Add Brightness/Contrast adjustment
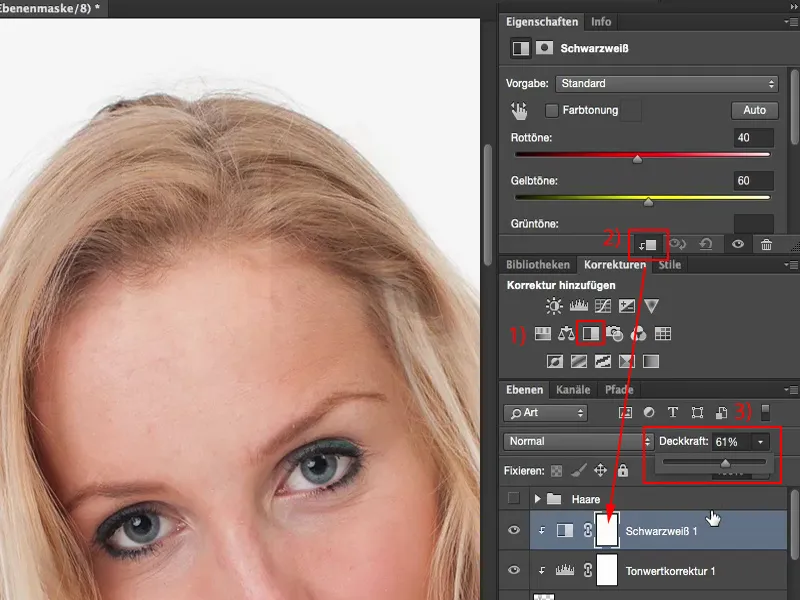The width and height of the screenshot is (800, 600). 554,306
